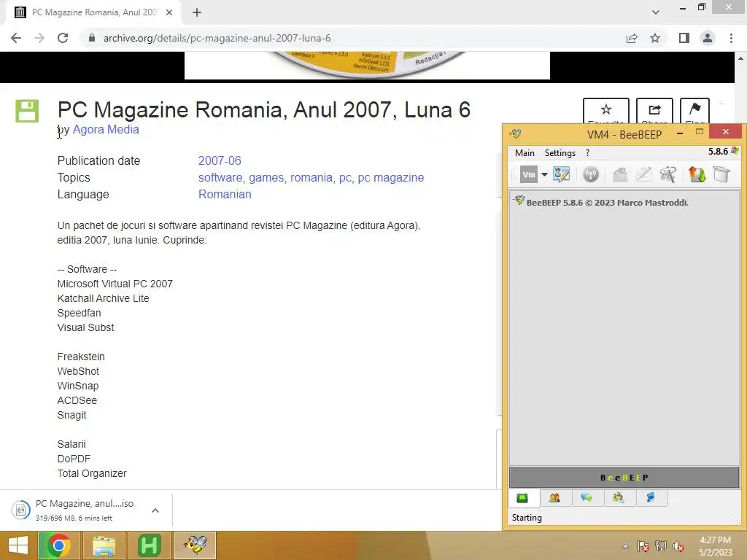Click the greyed open-envelope message icon in BeeBEEP

pyautogui.click(x=620, y=175)
